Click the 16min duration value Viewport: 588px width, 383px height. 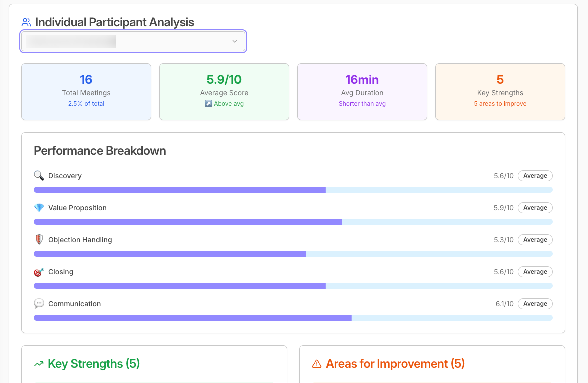coord(362,80)
